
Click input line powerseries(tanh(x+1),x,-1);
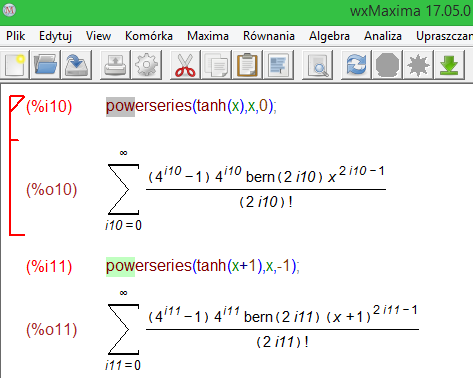[203, 266]
